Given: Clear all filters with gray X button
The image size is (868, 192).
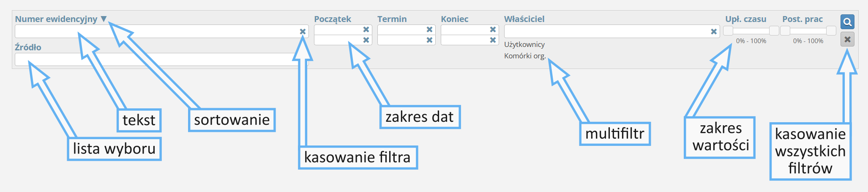Looking at the screenshot, I should (x=847, y=39).
